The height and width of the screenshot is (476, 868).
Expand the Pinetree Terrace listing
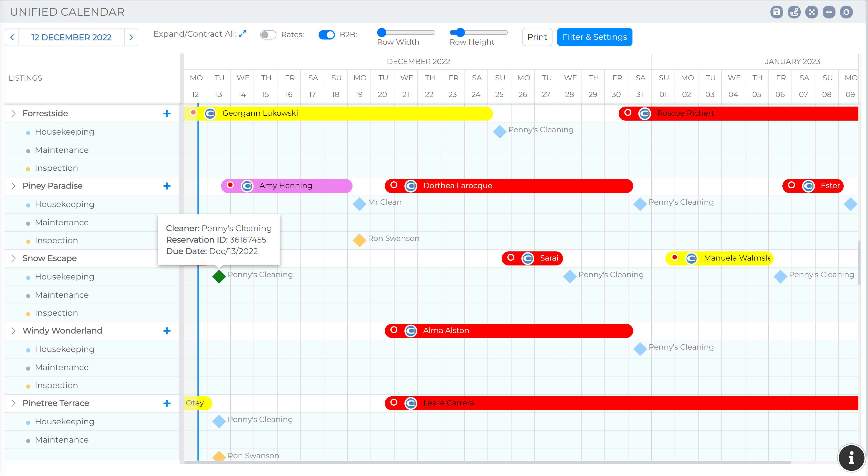(x=14, y=403)
